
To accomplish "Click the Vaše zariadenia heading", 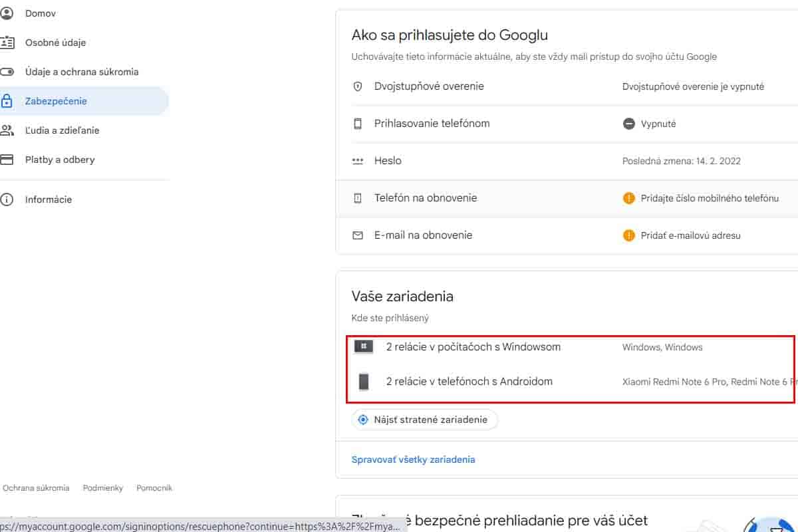I will (402, 297).
